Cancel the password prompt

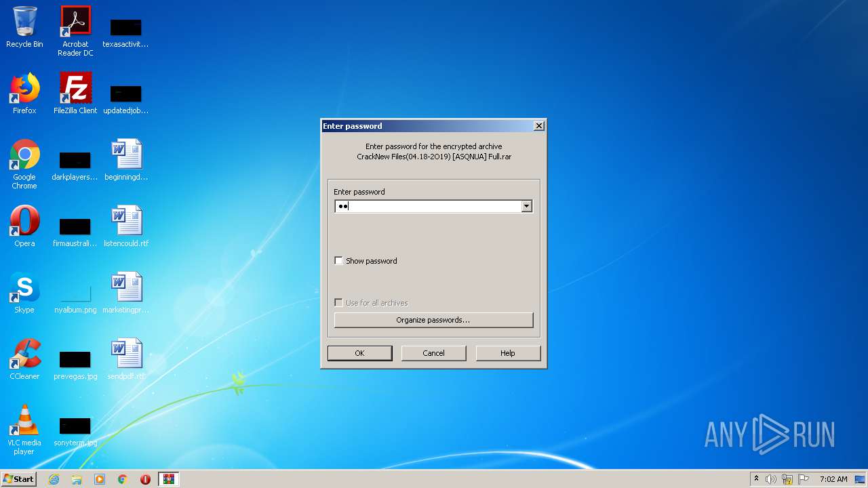click(x=433, y=353)
